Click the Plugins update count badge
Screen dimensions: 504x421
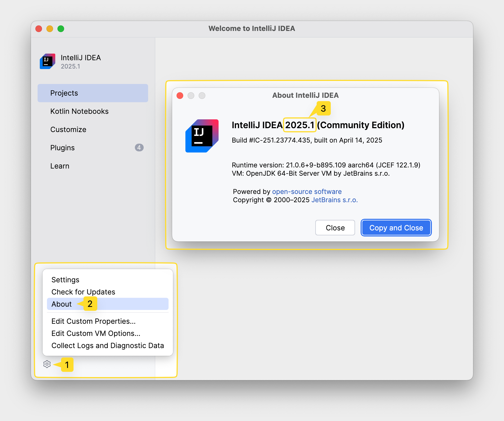(139, 148)
